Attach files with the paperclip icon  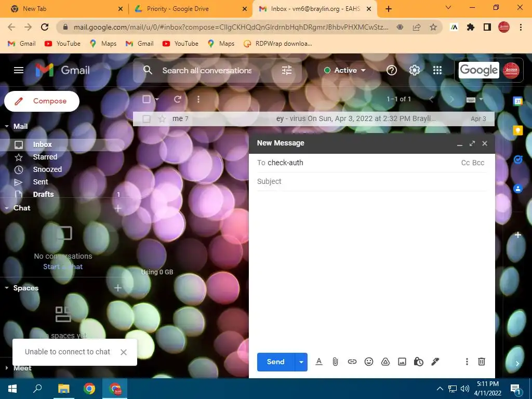[335, 362]
